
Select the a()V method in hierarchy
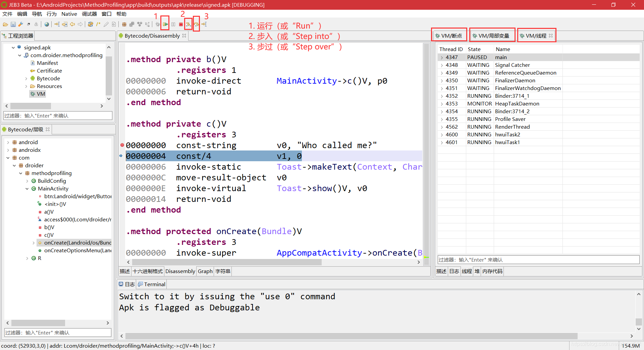[x=49, y=212]
